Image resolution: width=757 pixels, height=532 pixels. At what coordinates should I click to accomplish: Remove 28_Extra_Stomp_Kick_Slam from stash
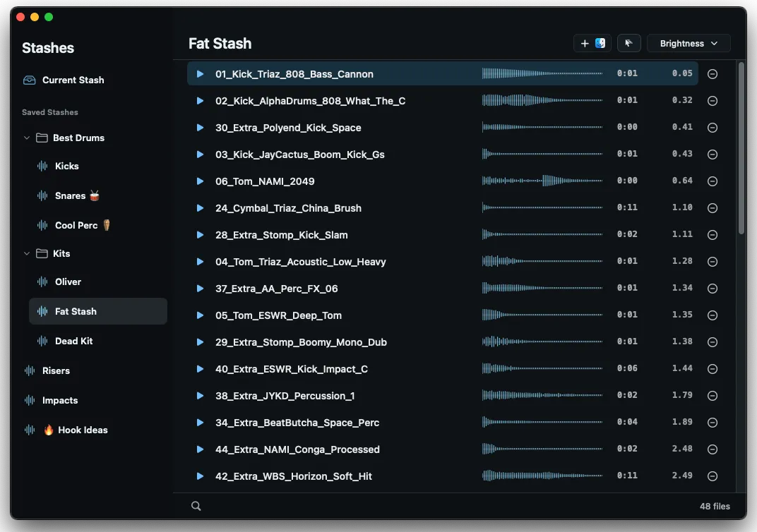coord(712,235)
